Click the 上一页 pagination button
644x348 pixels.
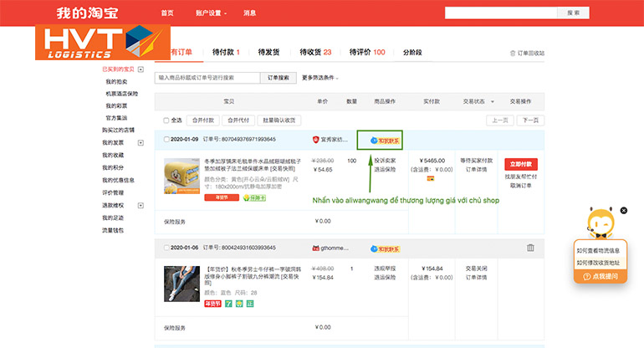click(500, 120)
